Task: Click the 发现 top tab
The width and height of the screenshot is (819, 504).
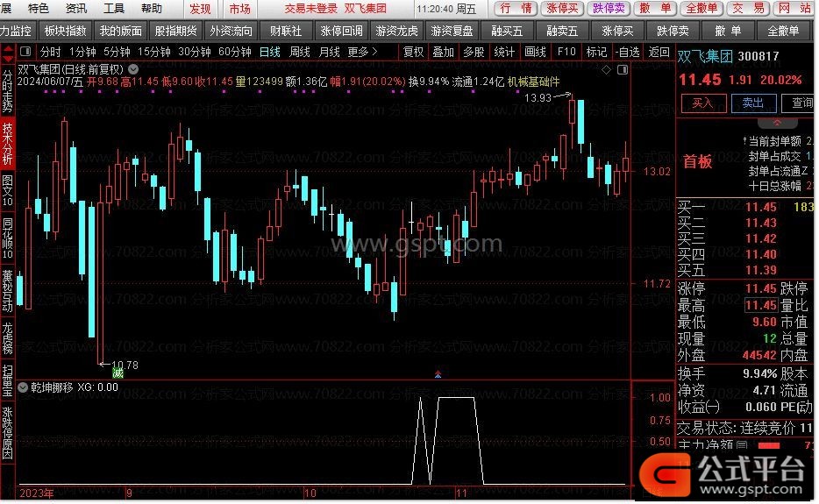Action: tap(200, 9)
